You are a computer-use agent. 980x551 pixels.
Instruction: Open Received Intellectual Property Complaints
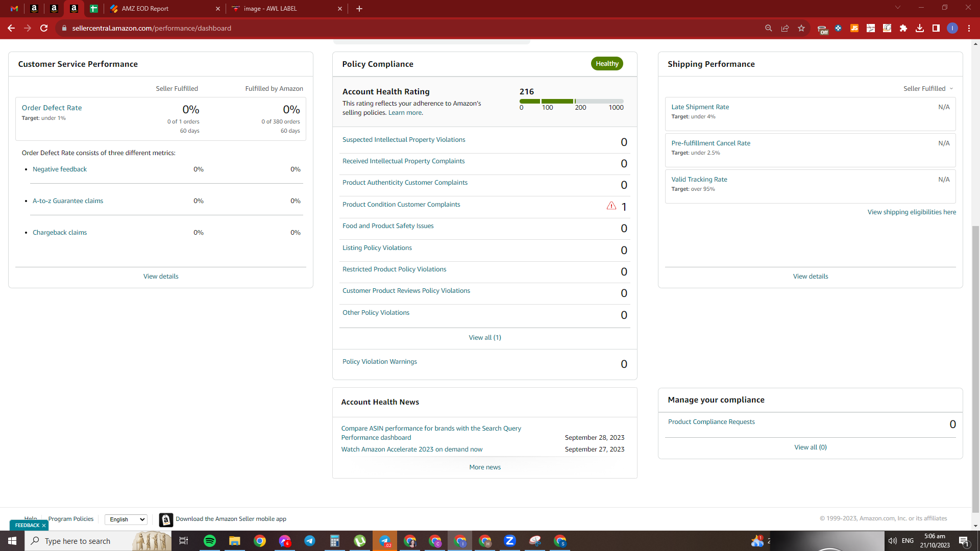pos(404,161)
